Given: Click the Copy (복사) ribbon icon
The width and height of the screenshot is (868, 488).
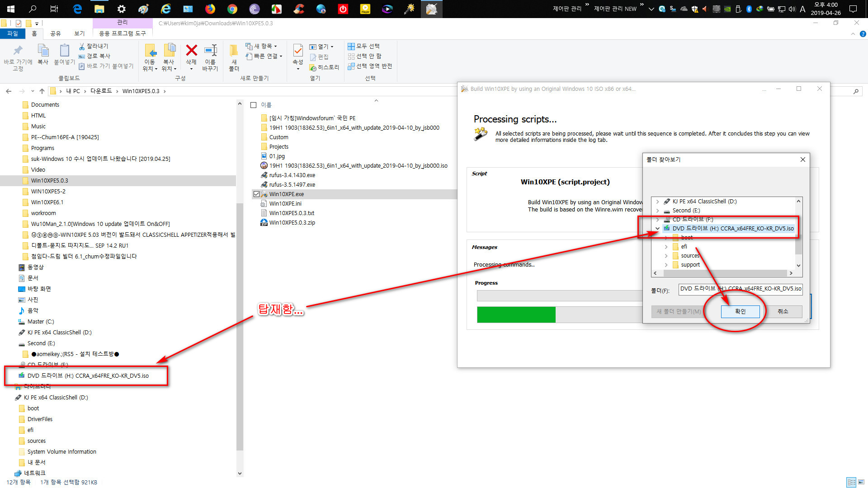Looking at the screenshot, I should (x=43, y=51).
